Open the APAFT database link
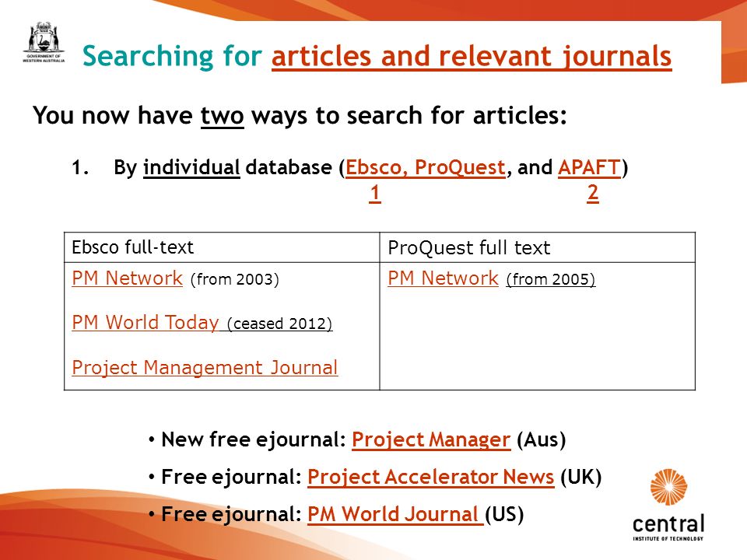The height and width of the screenshot is (560, 747). [x=589, y=168]
